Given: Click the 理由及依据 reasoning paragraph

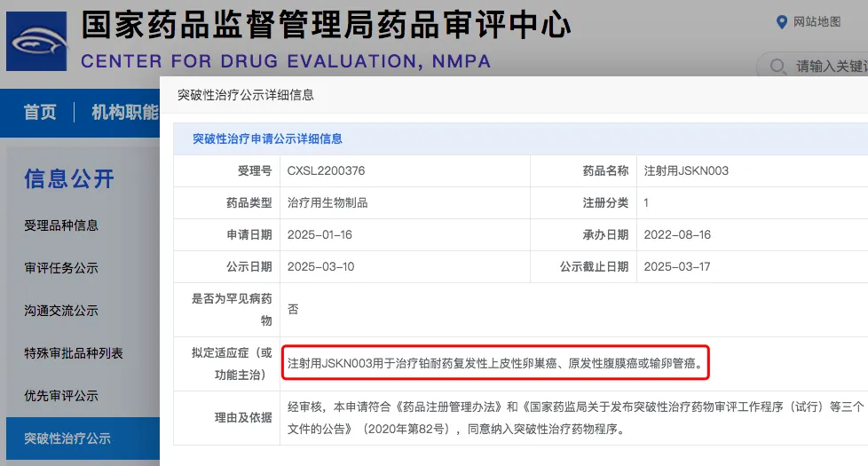Looking at the screenshot, I should coord(575,418).
